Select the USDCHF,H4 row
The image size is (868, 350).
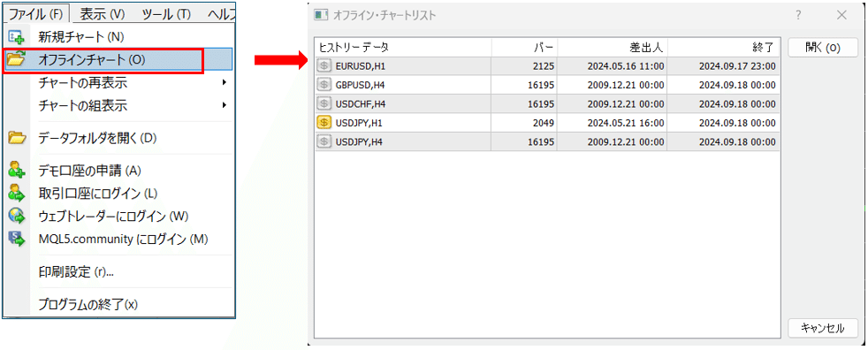pos(547,103)
